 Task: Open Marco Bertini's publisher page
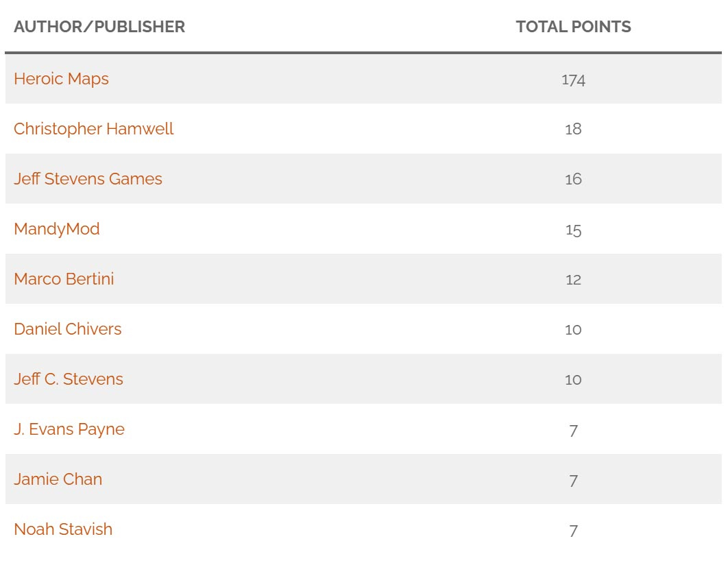64,279
